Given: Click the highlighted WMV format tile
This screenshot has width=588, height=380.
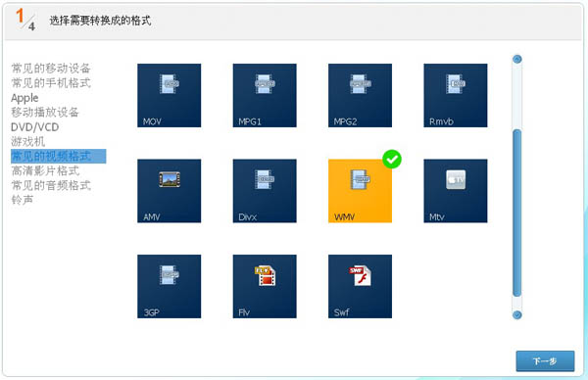Looking at the screenshot, I should tap(360, 191).
